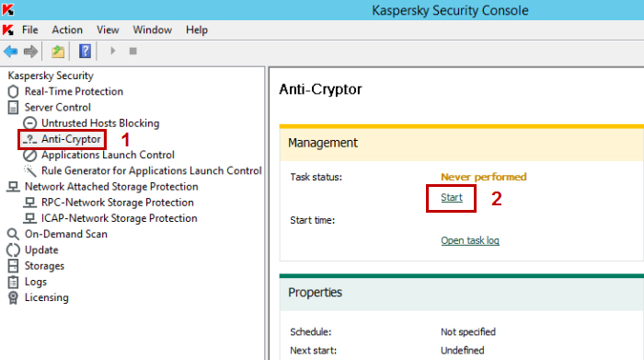Viewport: 644px width, 360px height.
Task: Open the task log link
Action: tap(470, 240)
